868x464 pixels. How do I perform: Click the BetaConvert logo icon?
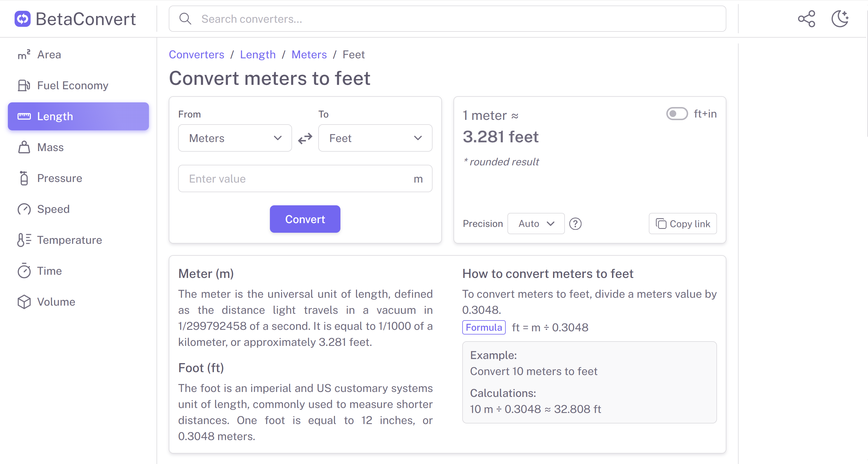pos(22,19)
